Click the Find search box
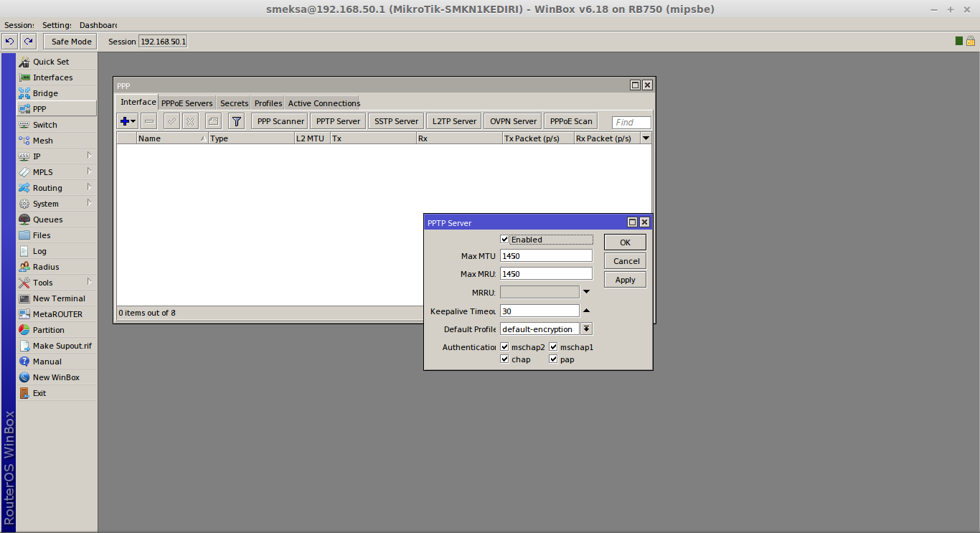 631,123
